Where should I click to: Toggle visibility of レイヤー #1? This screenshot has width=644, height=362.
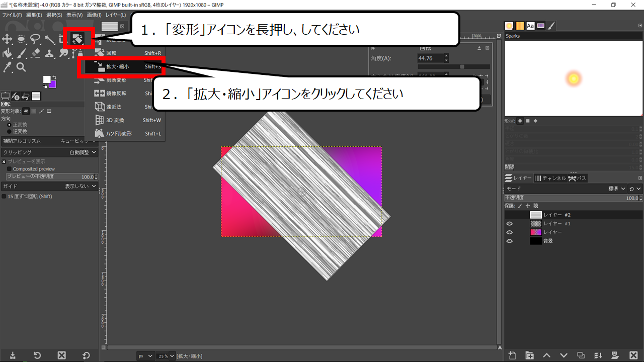[x=509, y=224]
